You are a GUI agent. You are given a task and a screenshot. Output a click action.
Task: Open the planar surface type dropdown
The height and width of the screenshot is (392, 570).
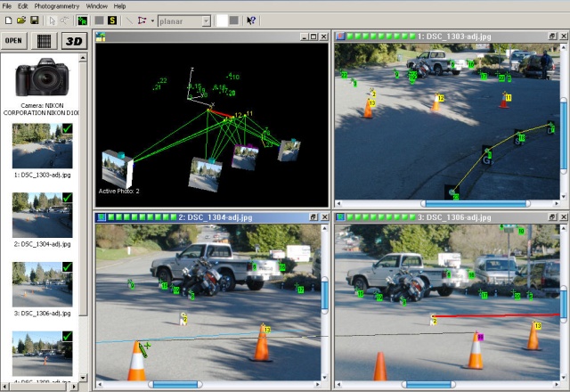click(206, 20)
